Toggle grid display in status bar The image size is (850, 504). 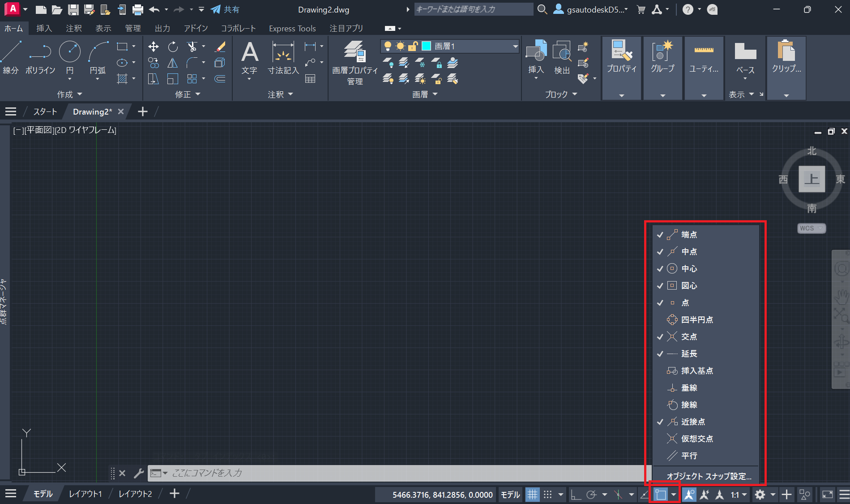tap(532, 494)
